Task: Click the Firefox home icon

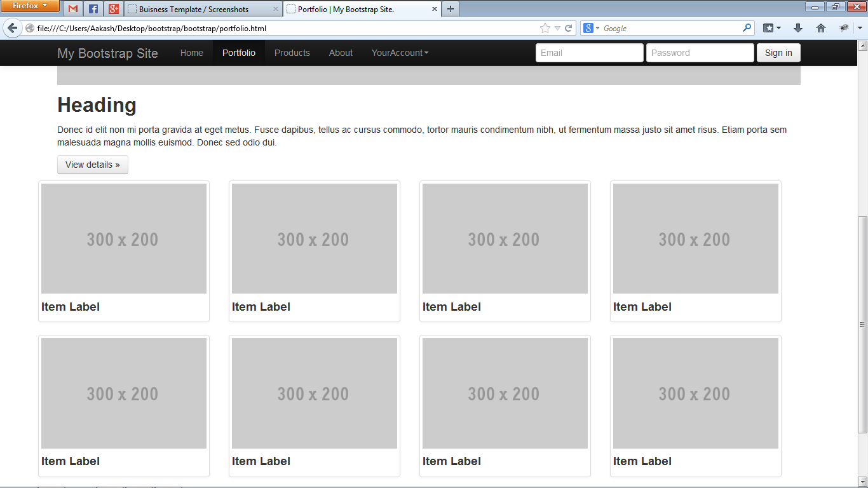Action: [820, 28]
